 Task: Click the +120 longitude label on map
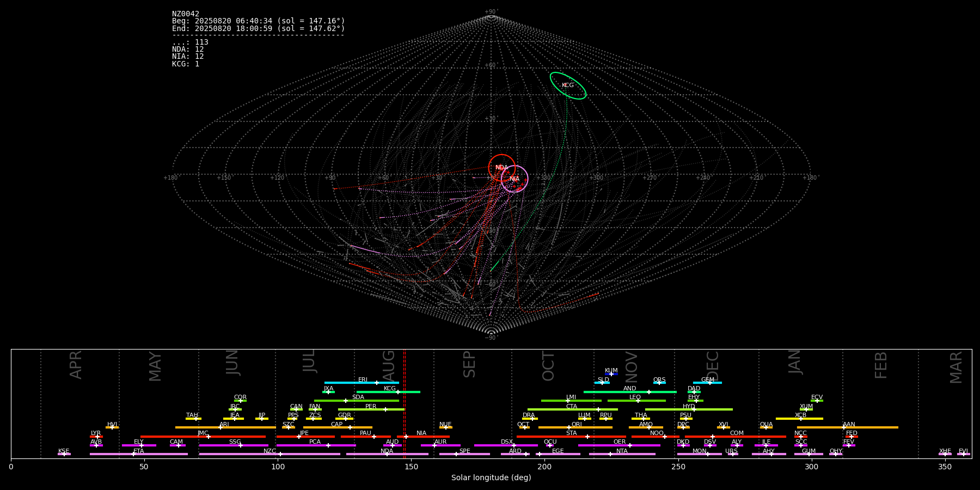click(277, 178)
